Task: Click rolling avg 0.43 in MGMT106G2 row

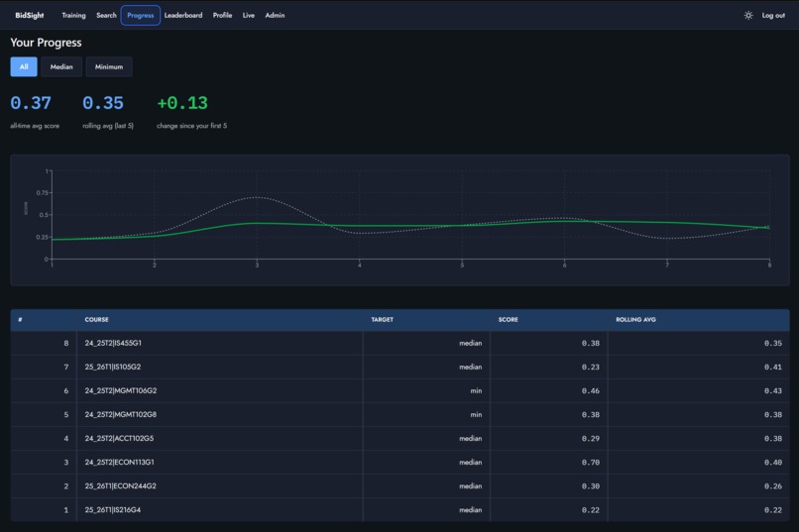Action: [773, 391]
